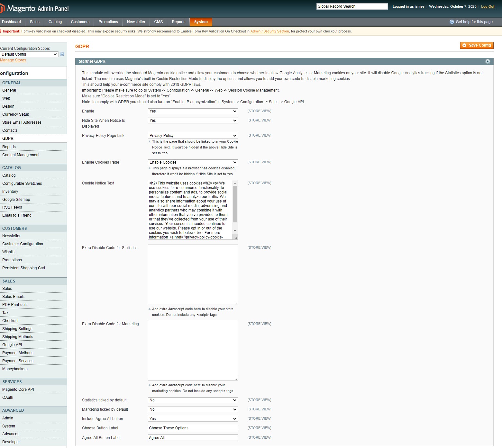Open Shipping Methods configuration
Viewport: 502px width, 448px height.
coord(33,337)
